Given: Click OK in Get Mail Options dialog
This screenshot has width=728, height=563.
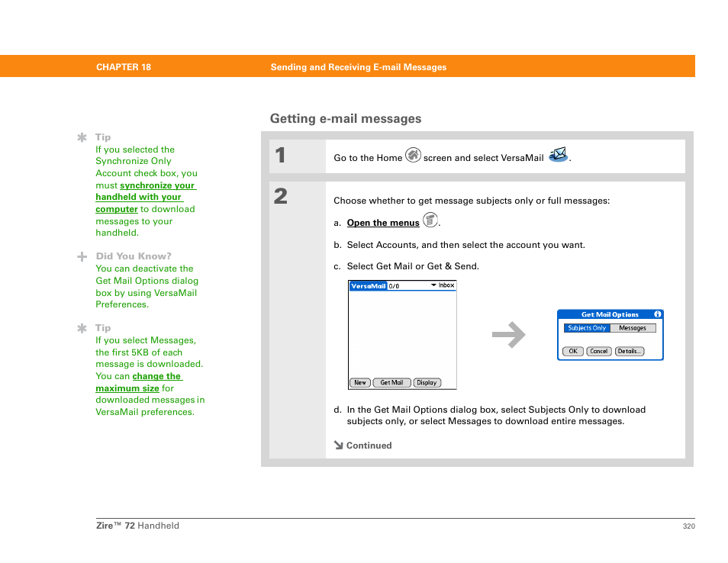Looking at the screenshot, I should pos(573,351).
